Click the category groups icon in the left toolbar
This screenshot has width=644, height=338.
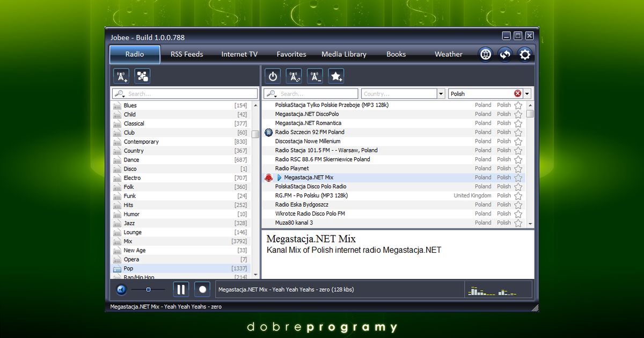tap(142, 76)
